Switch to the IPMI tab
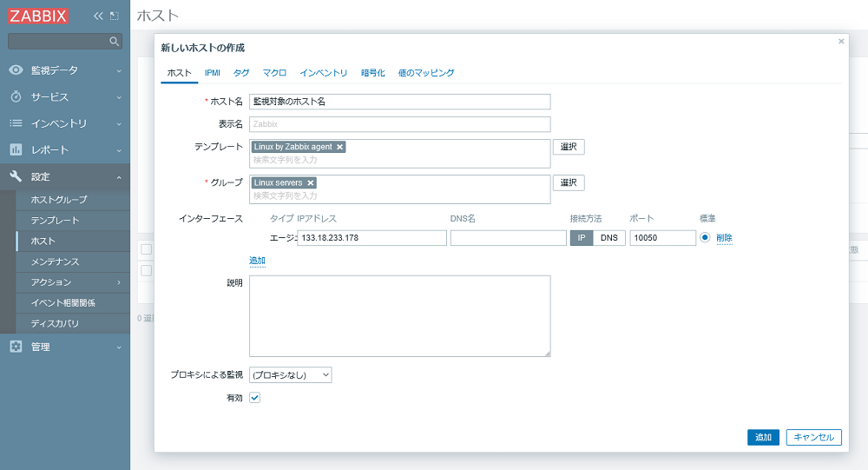This screenshot has height=470, width=868. (x=213, y=73)
